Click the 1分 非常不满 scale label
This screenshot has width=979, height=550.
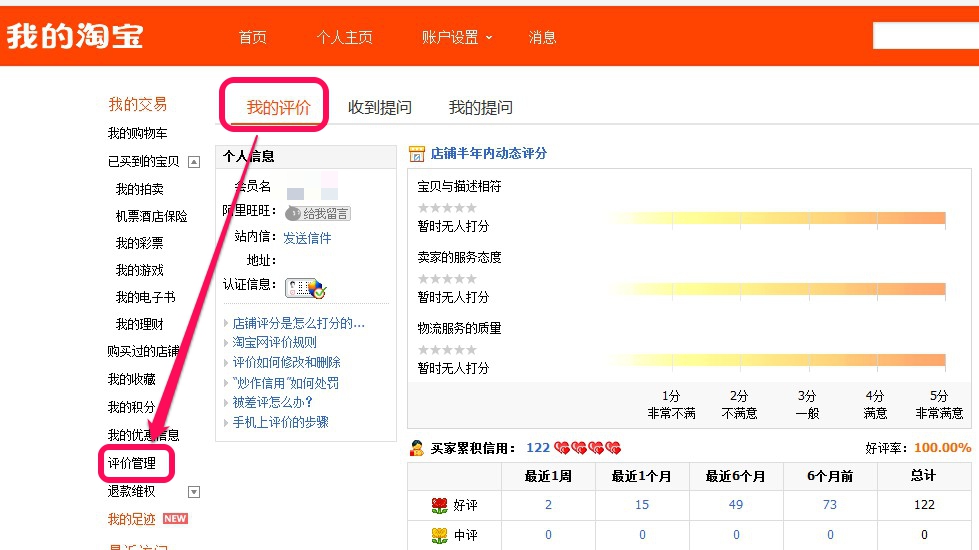tap(671, 405)
